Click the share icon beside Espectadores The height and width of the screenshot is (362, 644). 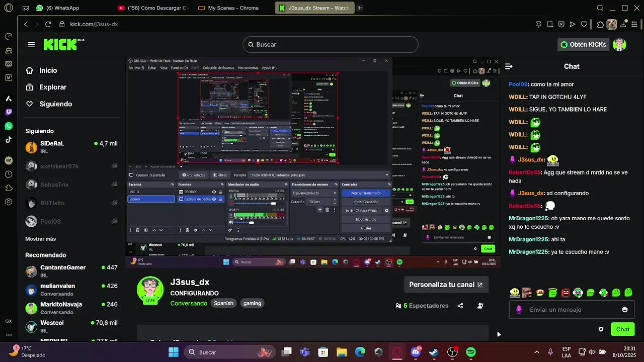click(x=460, y=306)
